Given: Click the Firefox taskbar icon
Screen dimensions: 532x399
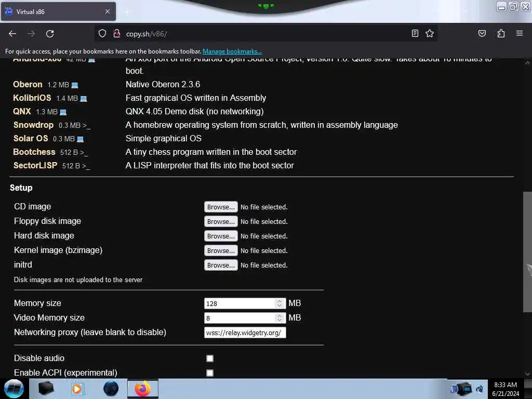Looking at the screenshot, I should (x=142, y=389).
